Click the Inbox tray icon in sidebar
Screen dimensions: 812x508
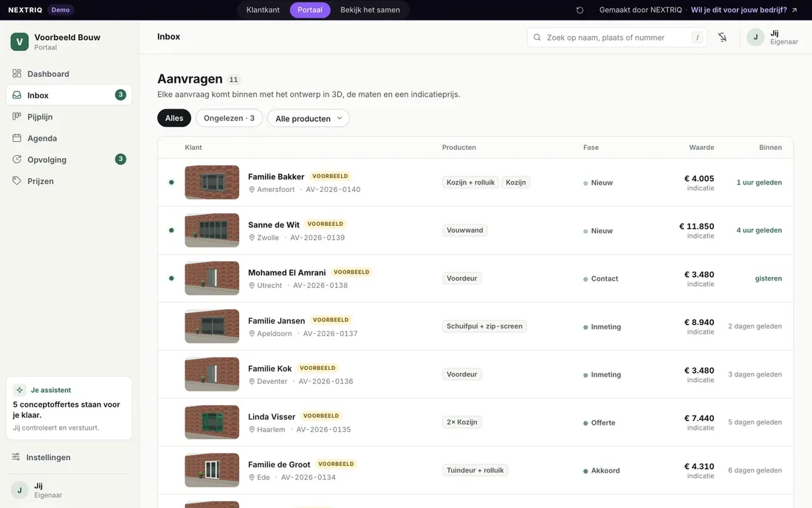(17, 95)
